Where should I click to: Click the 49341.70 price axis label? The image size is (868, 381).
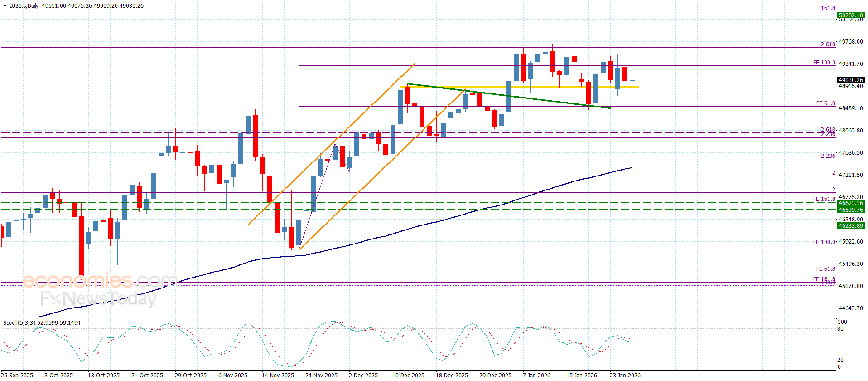coord(851,64)
